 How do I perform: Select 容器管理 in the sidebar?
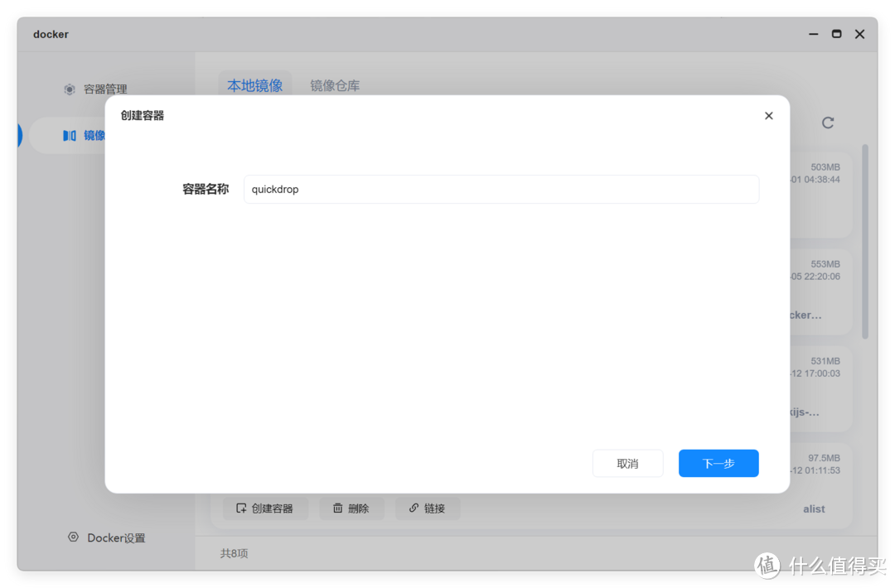(99, 89)
